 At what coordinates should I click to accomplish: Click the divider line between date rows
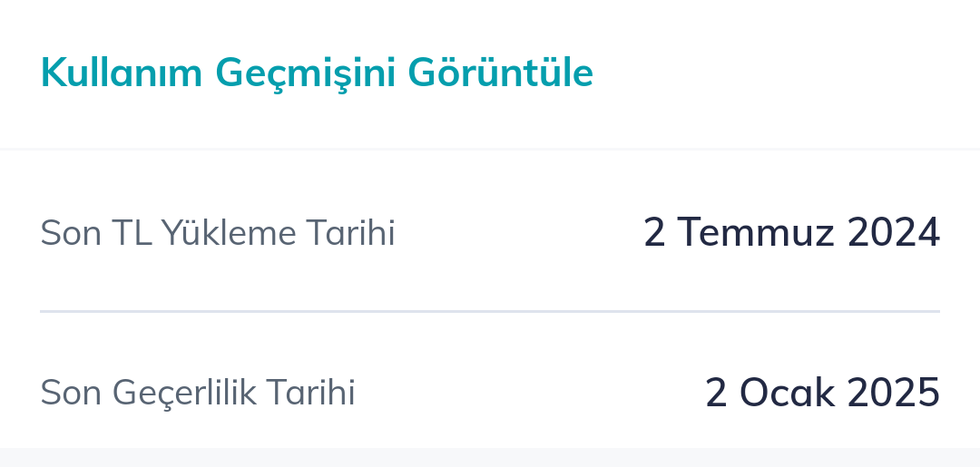pyautogui.click(x=490, y=311)
